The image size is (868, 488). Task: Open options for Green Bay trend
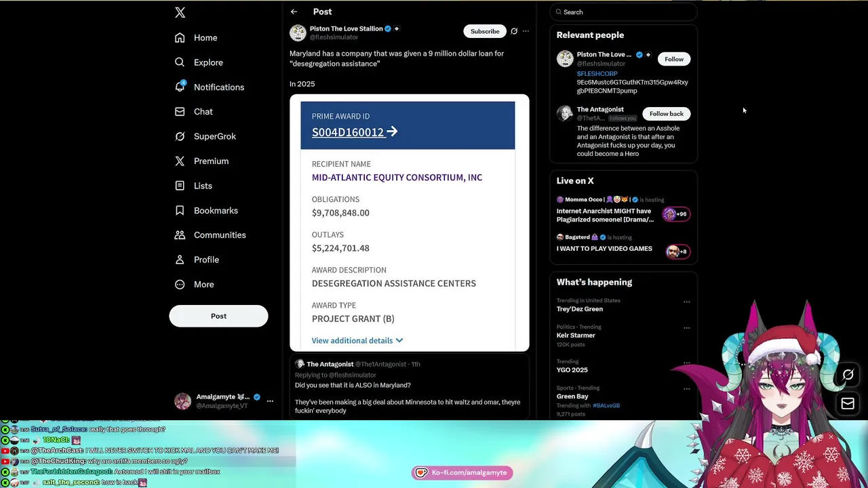[686, 389]
